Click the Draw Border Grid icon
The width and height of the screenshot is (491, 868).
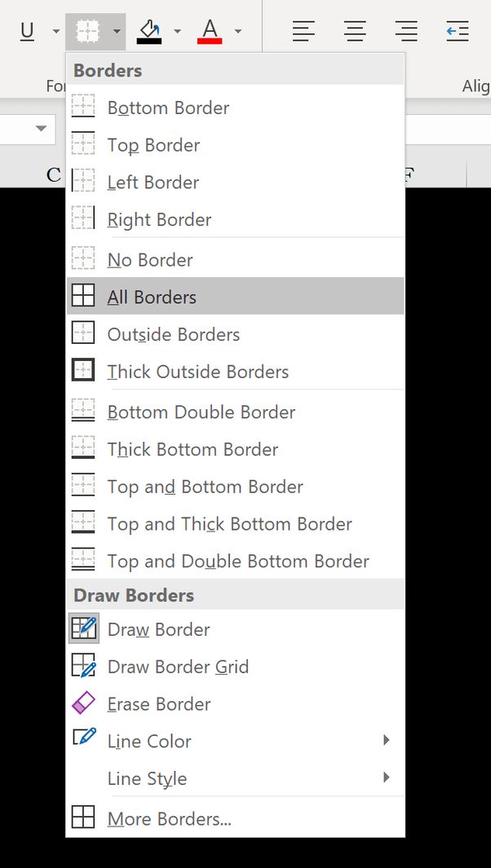84,666
